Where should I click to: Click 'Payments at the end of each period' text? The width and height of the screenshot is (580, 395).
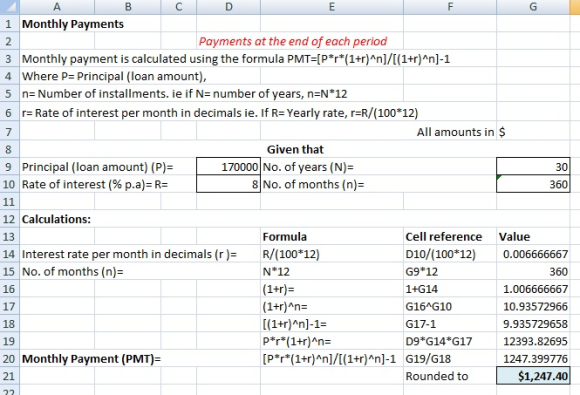[x=293, y=41]
